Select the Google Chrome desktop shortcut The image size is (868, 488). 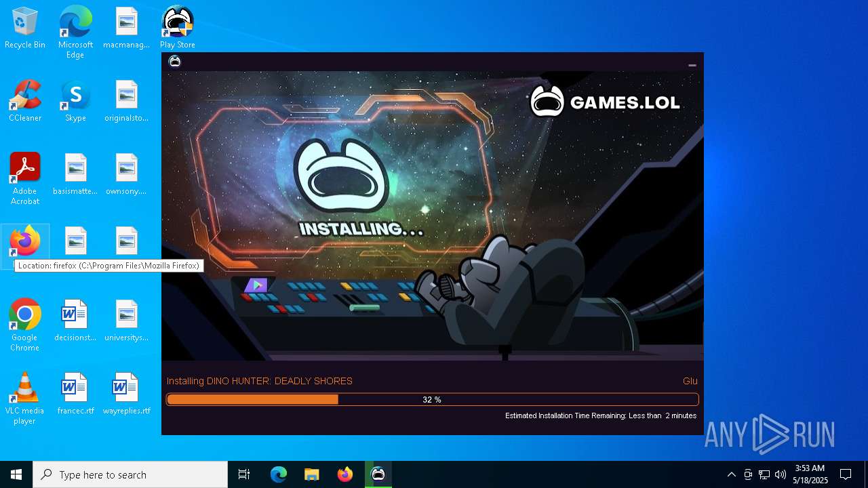pos(25,325)
